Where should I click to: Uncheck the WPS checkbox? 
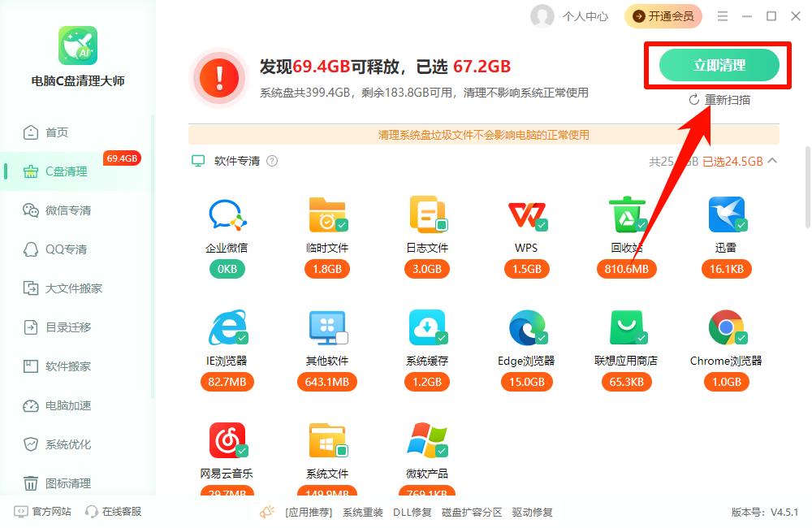[x=542, y=225]
